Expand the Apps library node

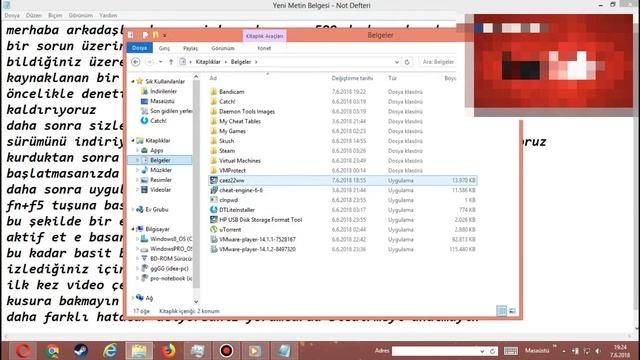[138, 150]
